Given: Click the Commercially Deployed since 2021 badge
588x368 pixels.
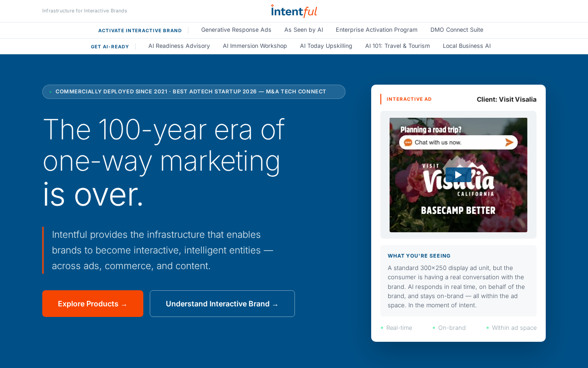Looking at the screenshot, I should [x=194, y=92].
